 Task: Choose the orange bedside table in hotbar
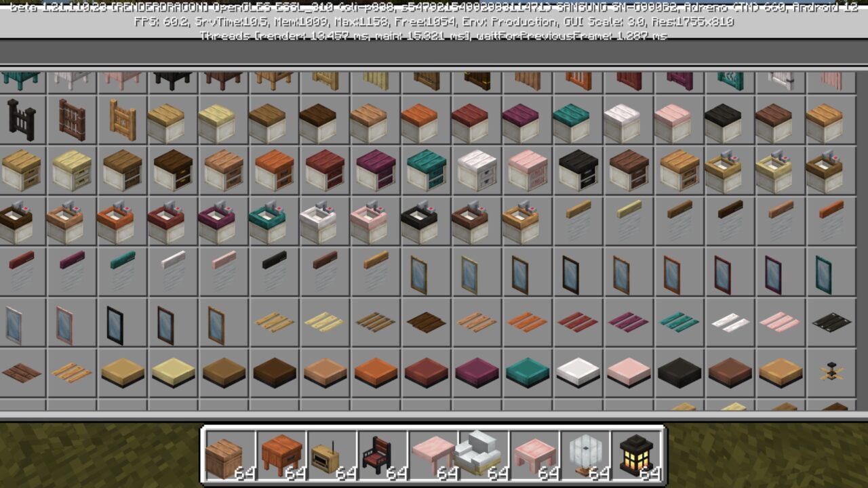click(281, 455)
